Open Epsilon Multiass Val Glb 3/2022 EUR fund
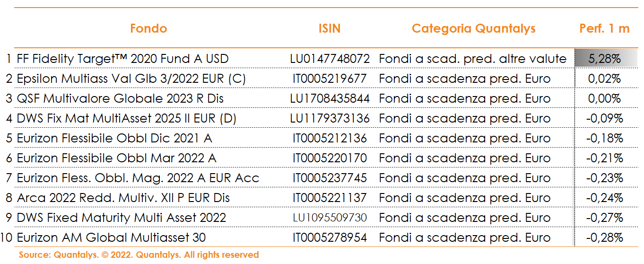Image resolution: width=644 pixels, height=264 pixels. (131, 79)
